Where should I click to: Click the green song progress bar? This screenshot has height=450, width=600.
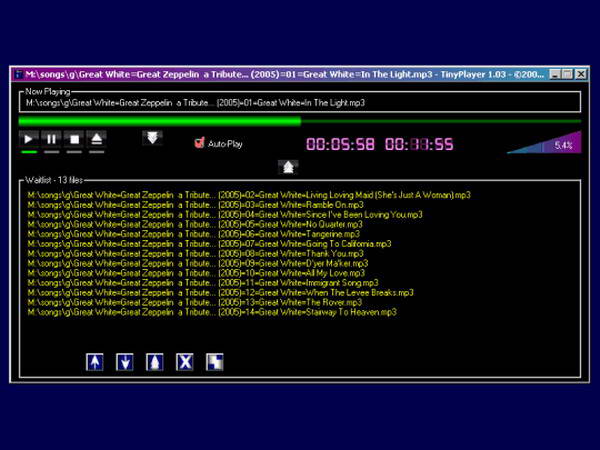pyautogui.click(x=300, y=122)
